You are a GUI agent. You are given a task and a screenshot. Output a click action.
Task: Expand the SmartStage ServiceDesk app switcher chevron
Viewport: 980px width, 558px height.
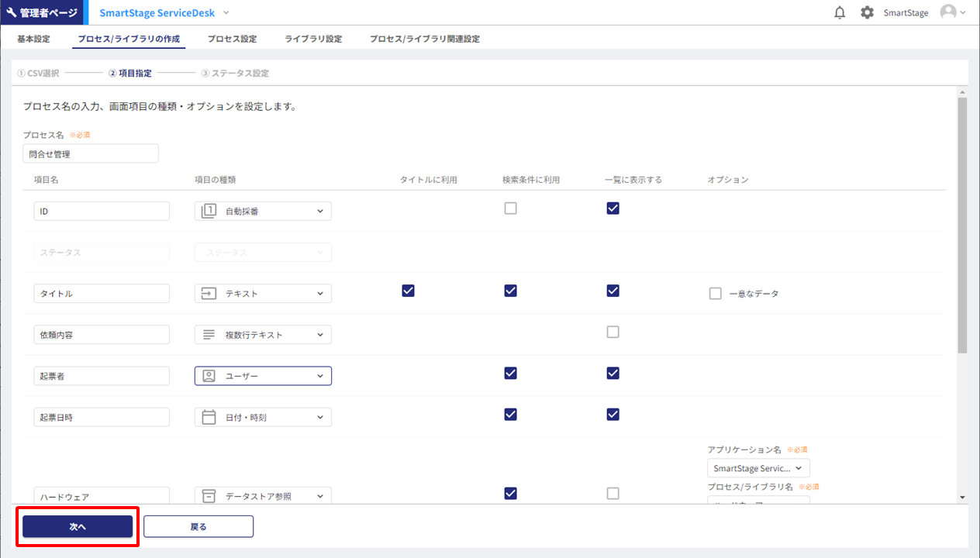click(226, 12)
